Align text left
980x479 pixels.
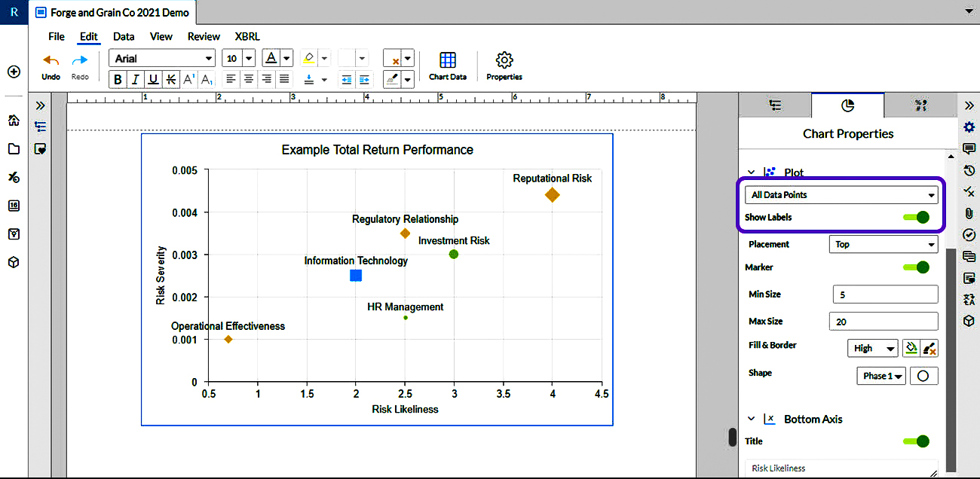coord(231,79)
